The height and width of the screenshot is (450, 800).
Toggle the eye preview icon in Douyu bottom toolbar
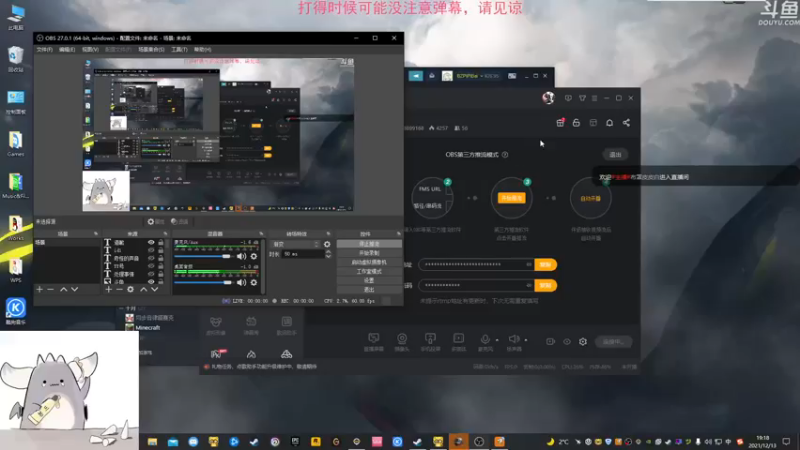click(x=567, y=342)
